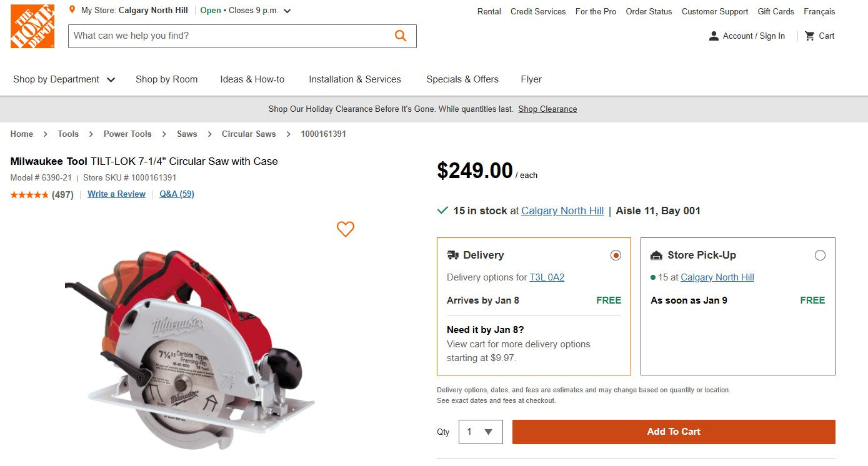Click the search magnifier icon

[x=400, y=36]
